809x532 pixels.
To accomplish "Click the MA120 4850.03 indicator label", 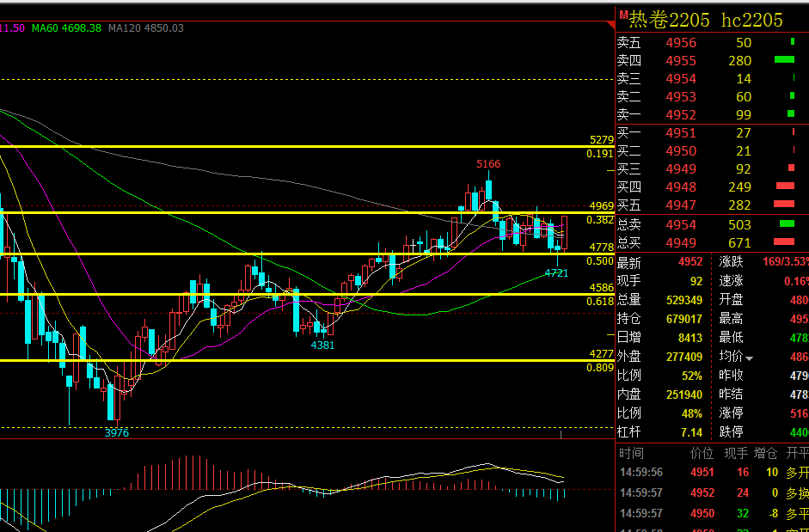I will point(146,28).
